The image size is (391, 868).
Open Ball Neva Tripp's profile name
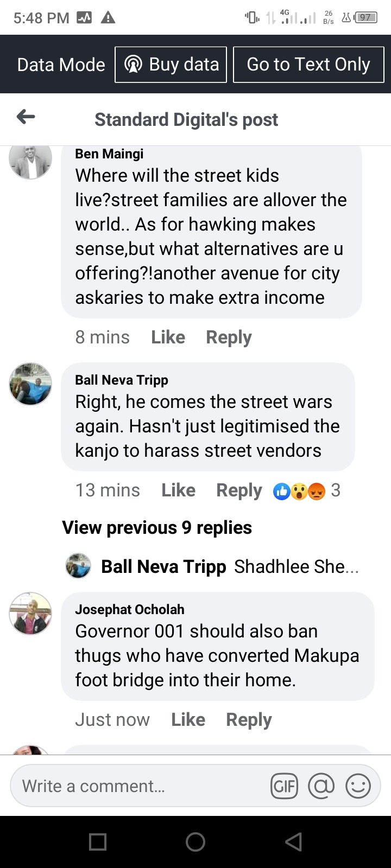pyautogui.click(x=122, y=380)
